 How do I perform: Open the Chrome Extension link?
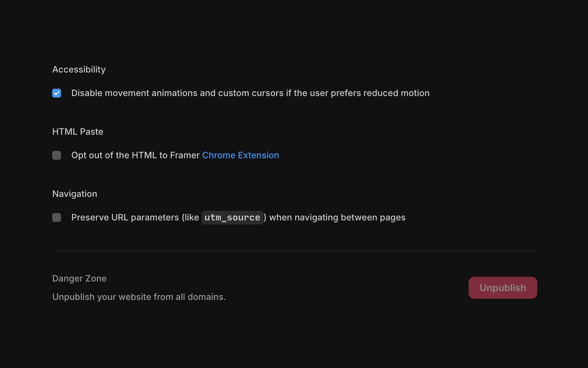click(241, 155)
